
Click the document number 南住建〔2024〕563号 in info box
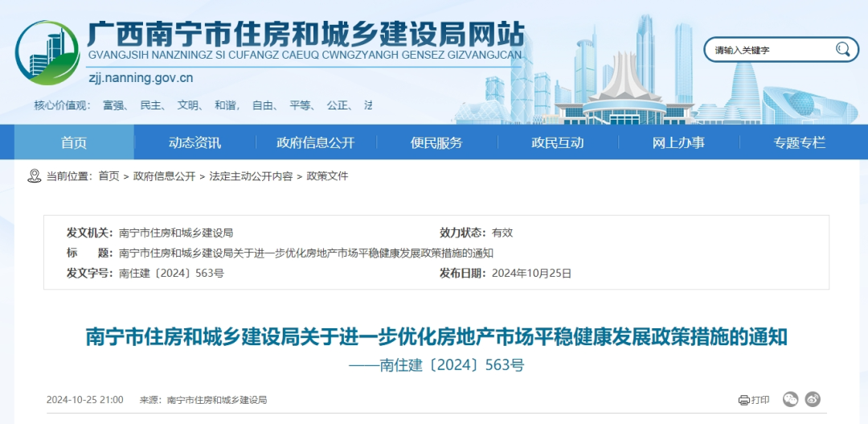172,274
